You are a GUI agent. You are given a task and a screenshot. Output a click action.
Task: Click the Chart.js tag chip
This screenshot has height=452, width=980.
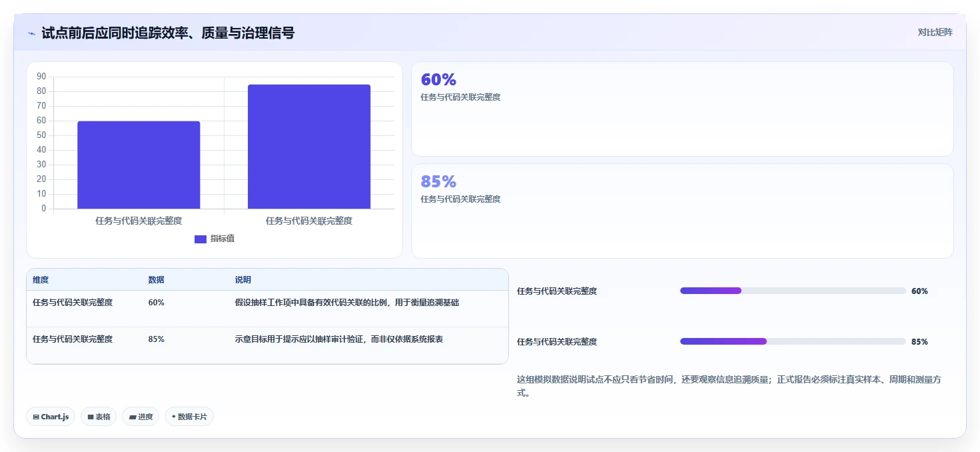point(51,417)
